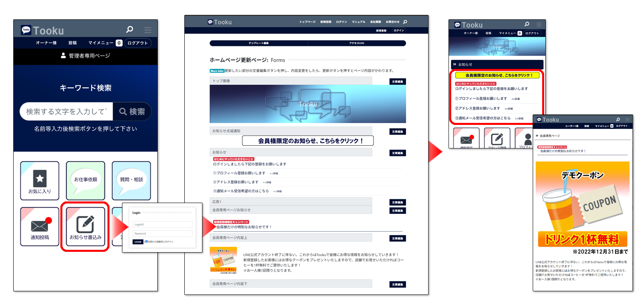Switch to the アクセスLOG tab

point(357,43)
